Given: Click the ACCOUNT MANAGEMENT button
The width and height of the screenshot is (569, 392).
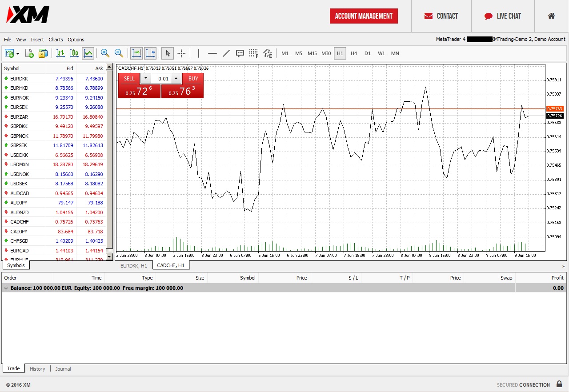Looking at the screenshot, I should (x=364, y=16).
